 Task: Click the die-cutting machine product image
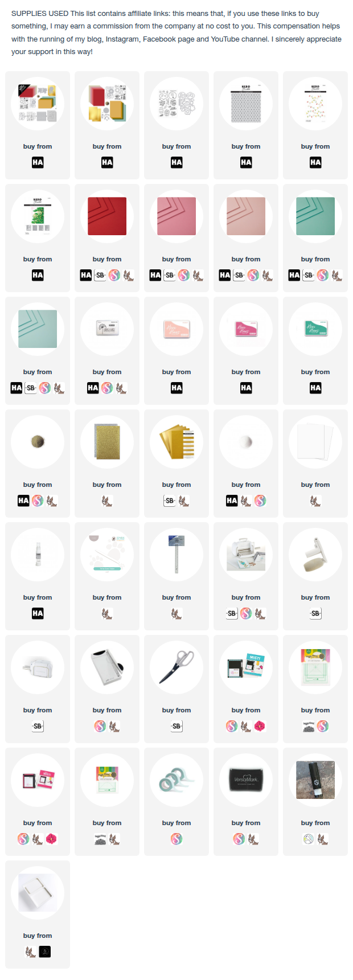[246, 555]
